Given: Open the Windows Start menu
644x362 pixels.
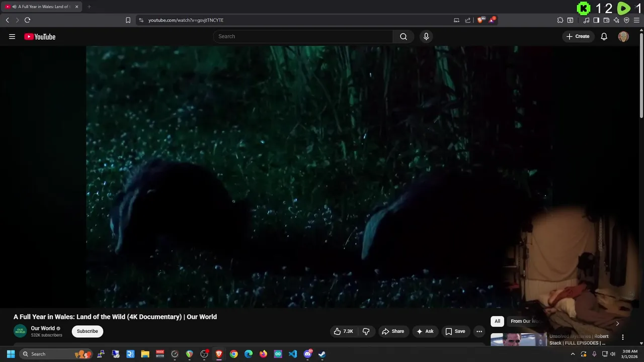Looking at the screenshot, I should pos(11,354).
